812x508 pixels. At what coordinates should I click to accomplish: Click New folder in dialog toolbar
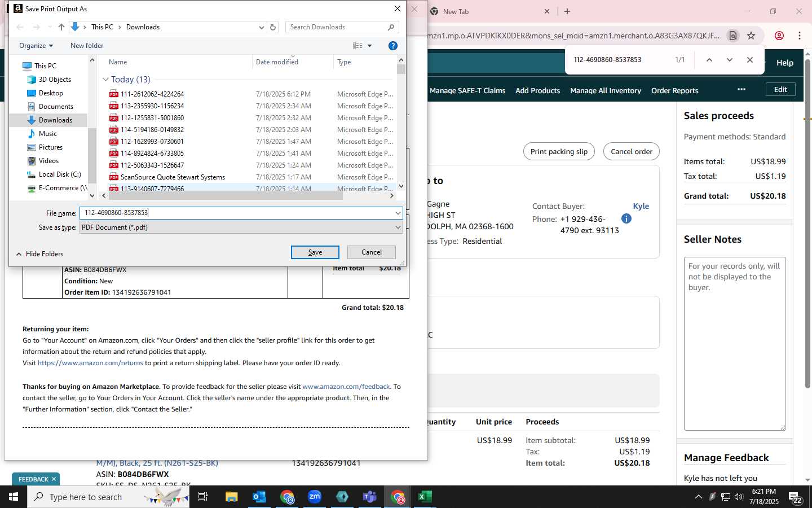87,46
